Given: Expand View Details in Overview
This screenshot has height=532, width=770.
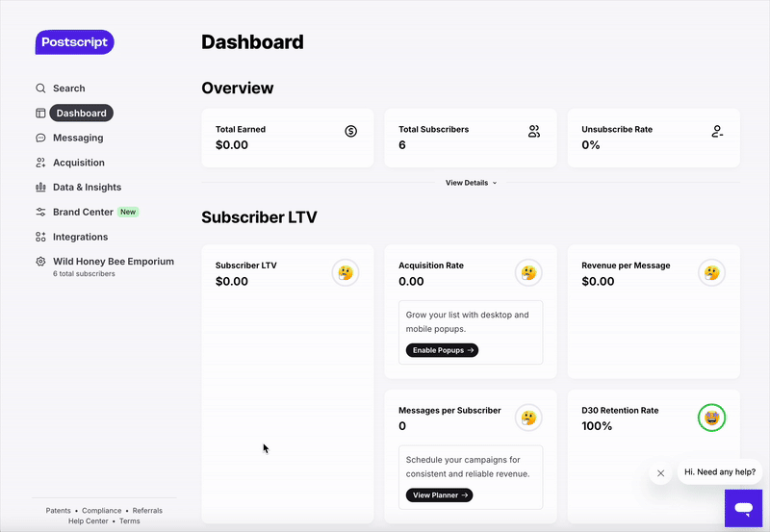Looking at the screenshot, I should tap(471, 183).
